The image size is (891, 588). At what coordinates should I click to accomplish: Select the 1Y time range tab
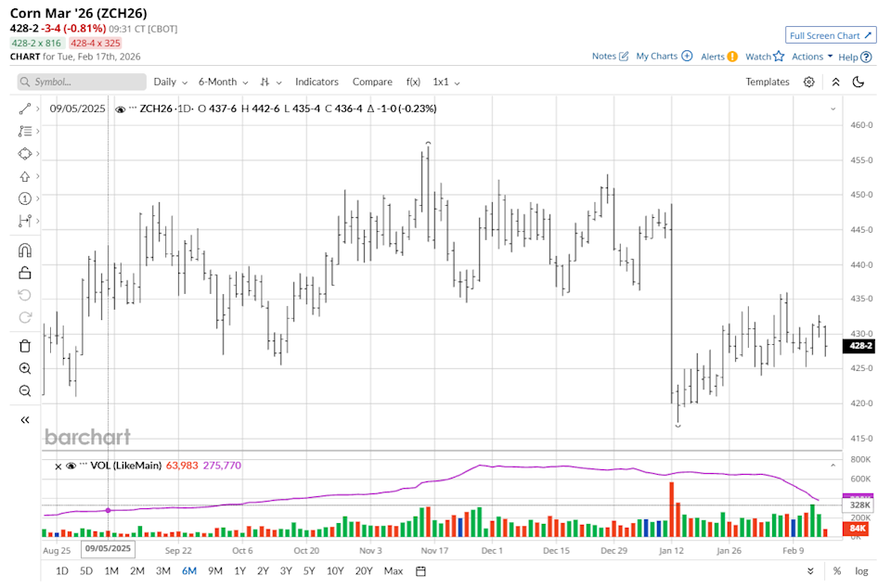pyautogui.click(x=239, y=571)
